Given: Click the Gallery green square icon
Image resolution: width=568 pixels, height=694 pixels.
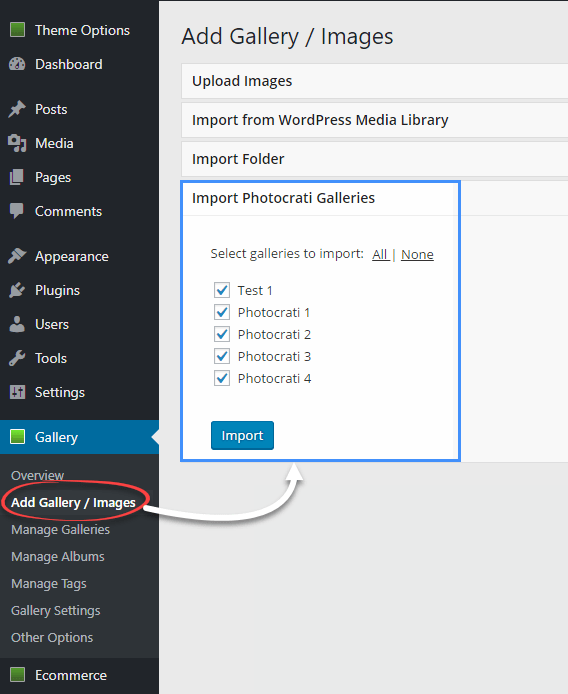Looking at the screenshot, I should pos(17,437).
